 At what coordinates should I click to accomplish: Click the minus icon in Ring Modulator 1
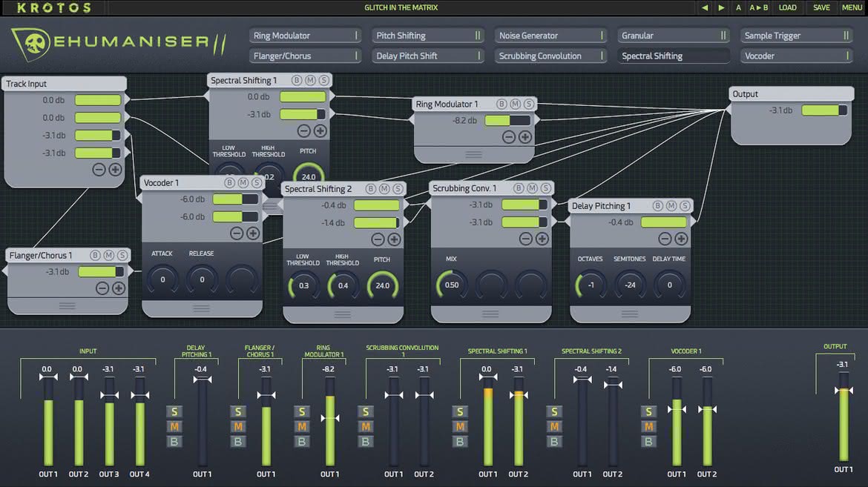coord(509,136)
